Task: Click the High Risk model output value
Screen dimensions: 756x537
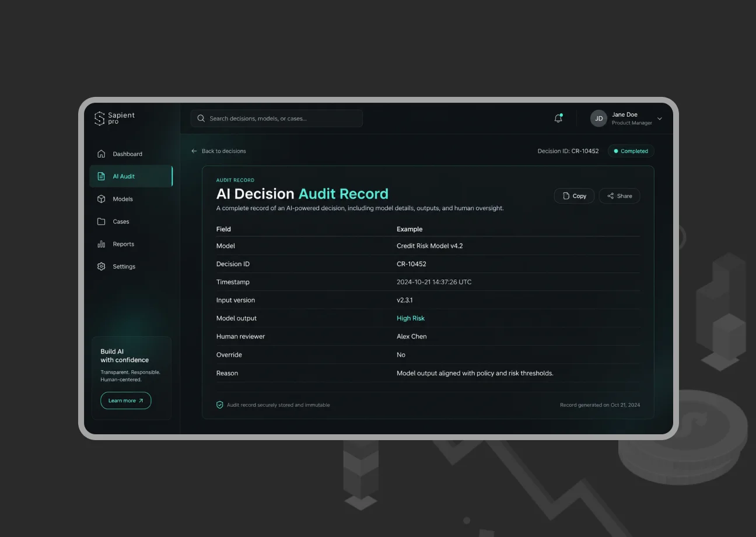Action: [411, 318]
